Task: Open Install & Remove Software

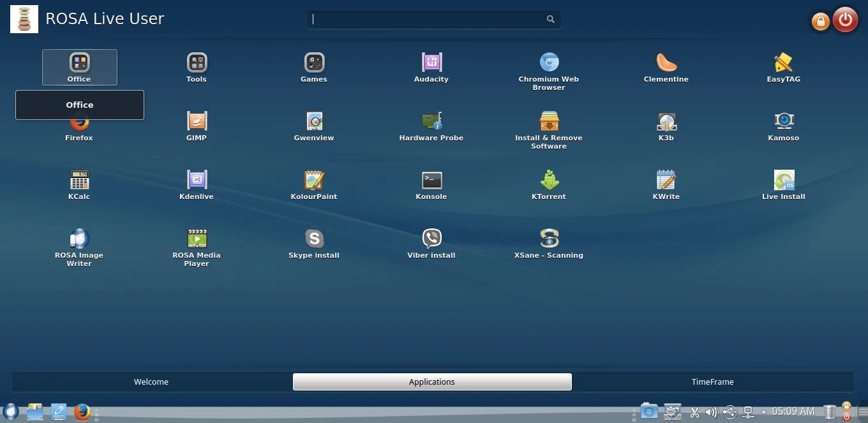Action: pos(549,130)
